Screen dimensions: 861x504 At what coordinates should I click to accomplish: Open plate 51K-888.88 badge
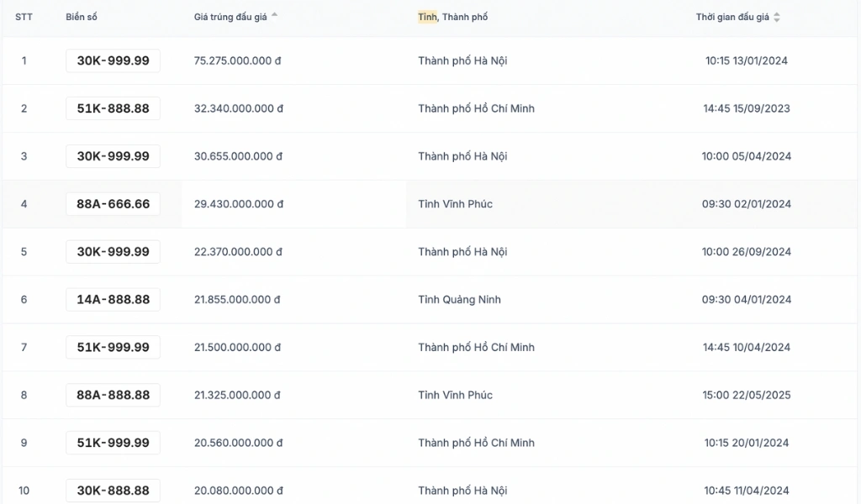pos(114,108)
